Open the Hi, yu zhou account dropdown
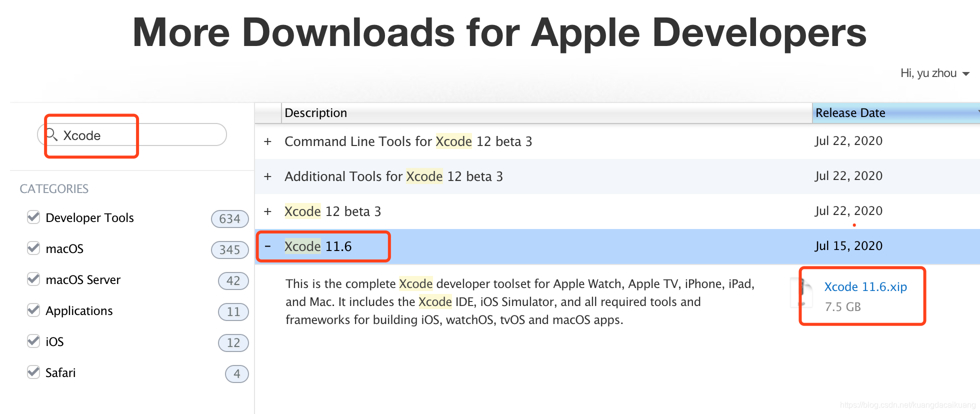Image resolution: width=980 pixels, height=414 pixels. tap(935, 73)
